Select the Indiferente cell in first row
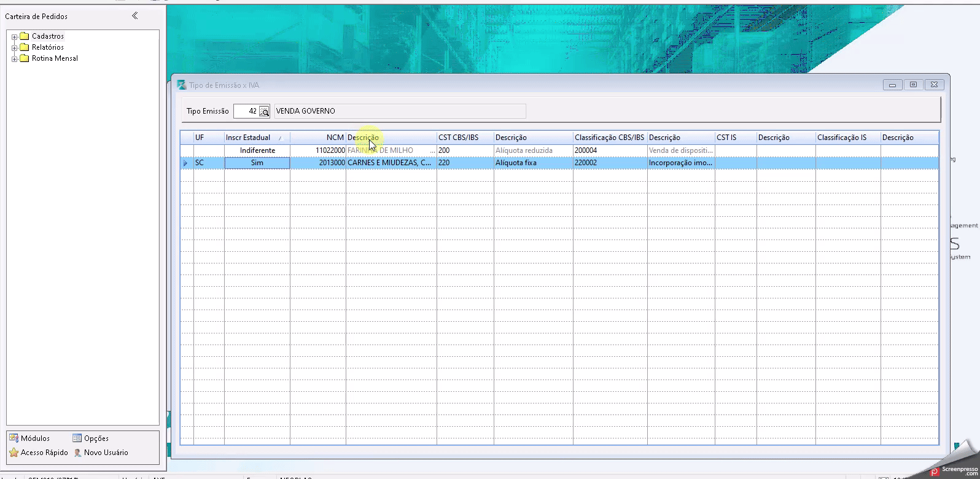This screenshot has width=980, height=479. (x=257, y=150)
